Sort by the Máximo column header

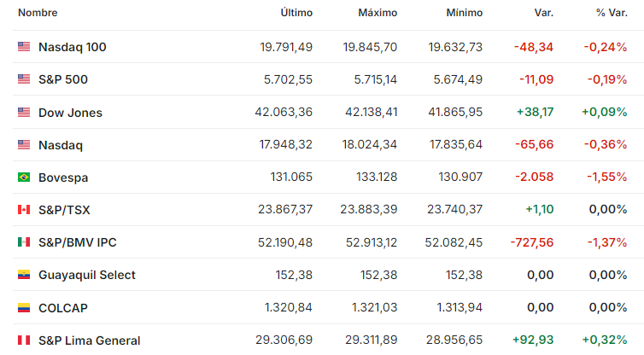click(x=378, y=13)
